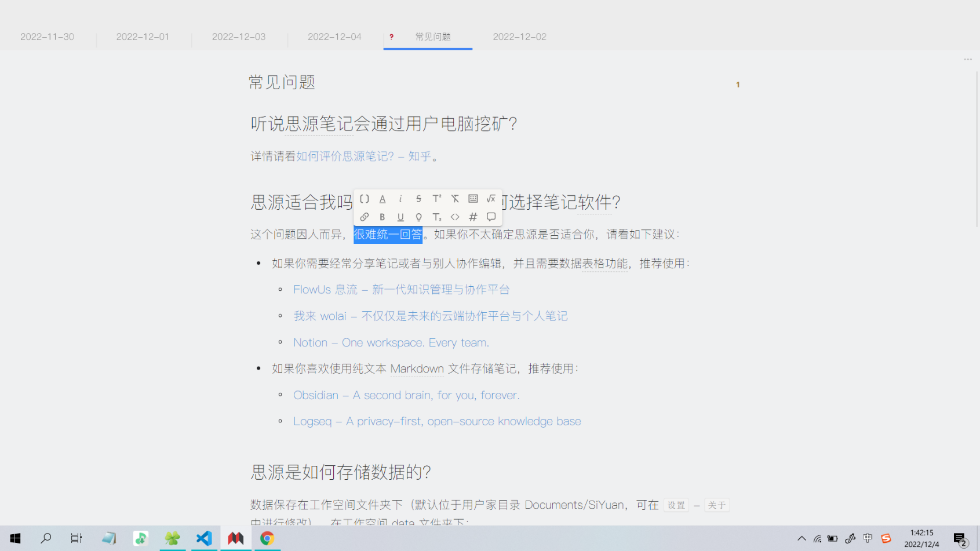Italicize the selected text
The width and height of the screenshot is (980, 551).
pyautogui.click(x=400, y=199)
